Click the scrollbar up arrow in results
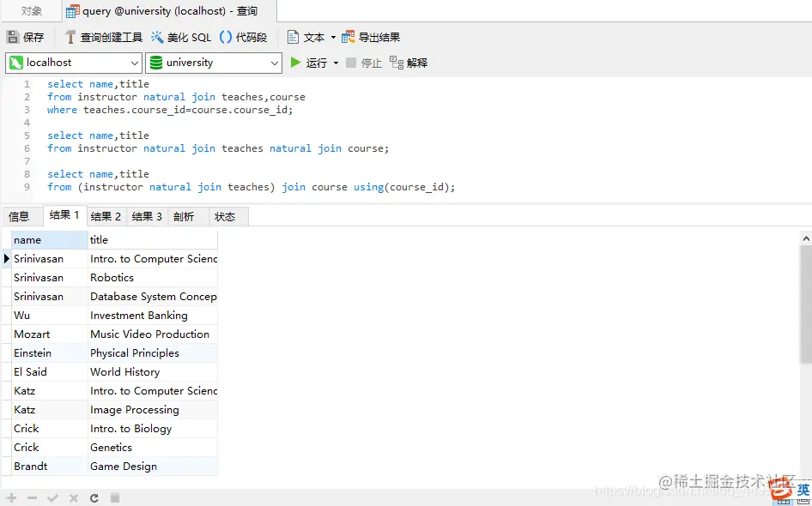The height and width of the screenshot is (506, 812). 806,238
